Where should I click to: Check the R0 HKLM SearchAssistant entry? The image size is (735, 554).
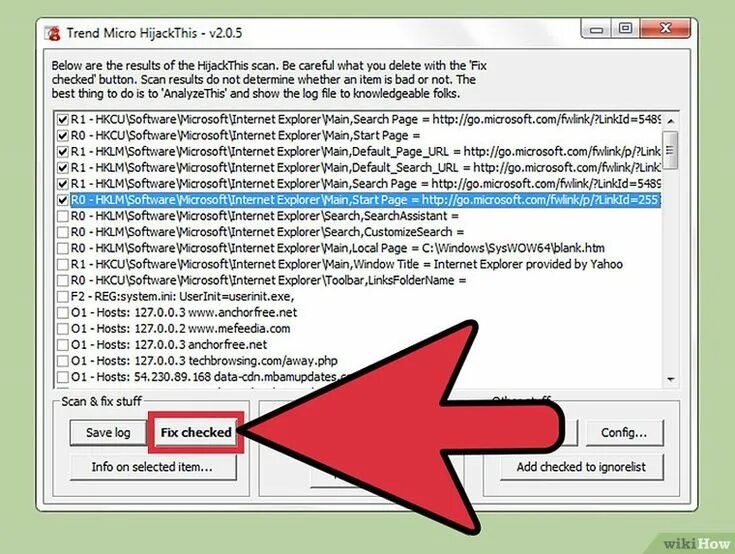[x=62, y=216]
